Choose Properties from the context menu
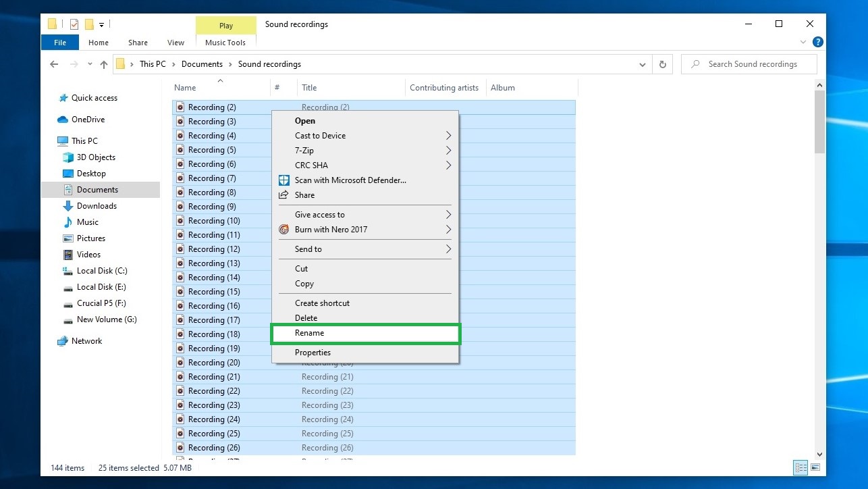The height and width of the screenshot is (489, 868). pos(365,353)
